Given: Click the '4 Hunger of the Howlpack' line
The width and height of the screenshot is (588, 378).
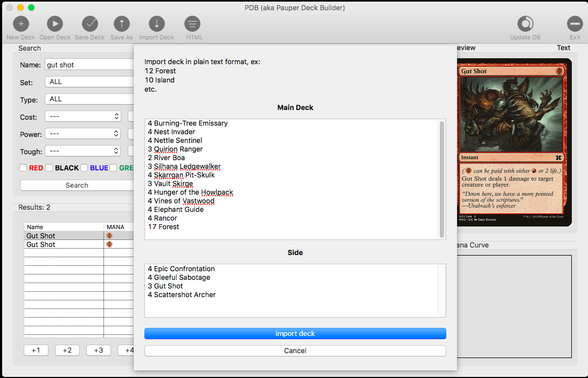Looking at the screenshot, I should (x=190, y=192).
